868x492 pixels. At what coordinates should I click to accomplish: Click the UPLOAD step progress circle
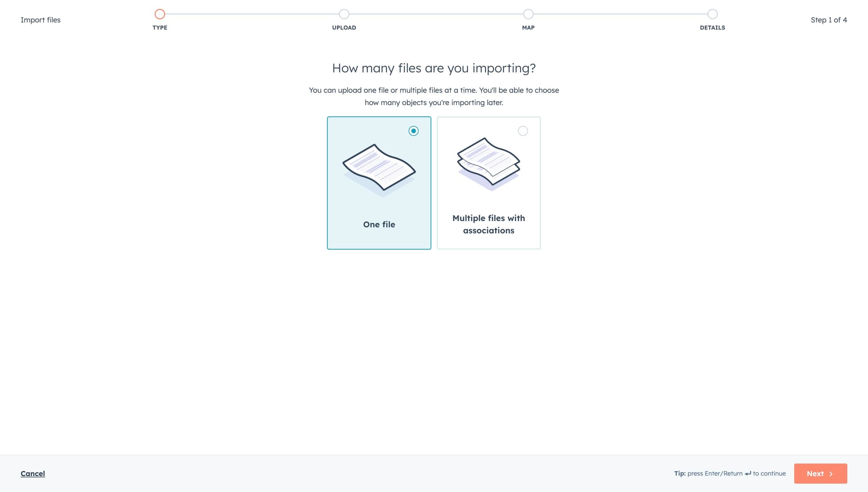pos(344,14)
